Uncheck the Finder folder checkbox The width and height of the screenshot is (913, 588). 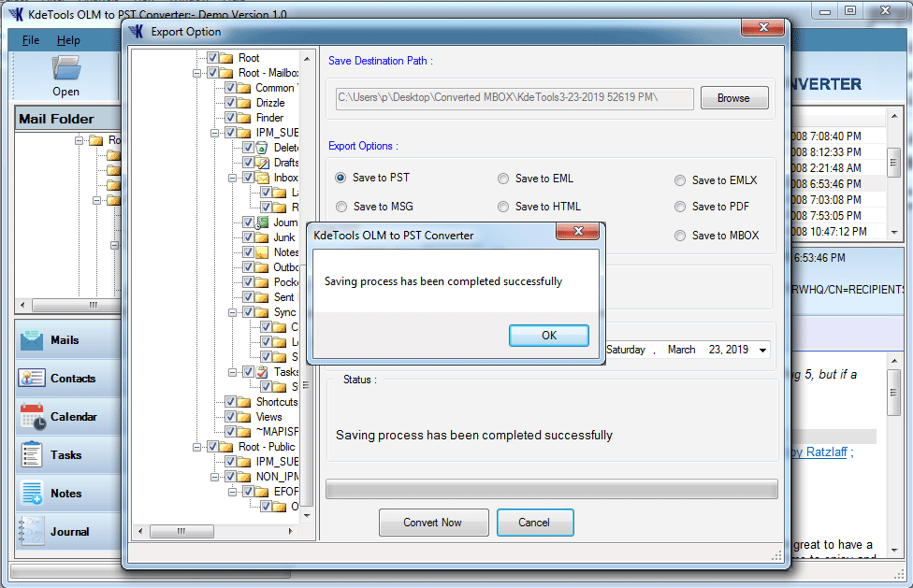coord(230,118)
